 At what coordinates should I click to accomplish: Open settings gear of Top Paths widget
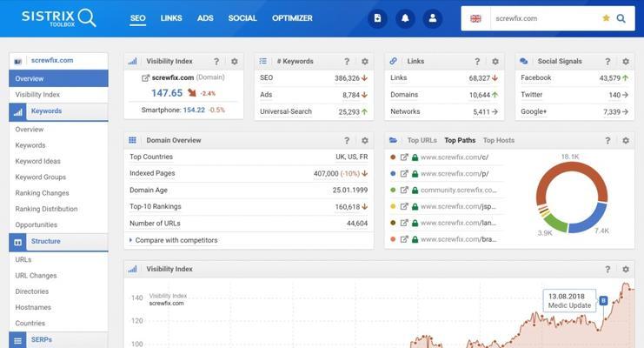point(626,141)
